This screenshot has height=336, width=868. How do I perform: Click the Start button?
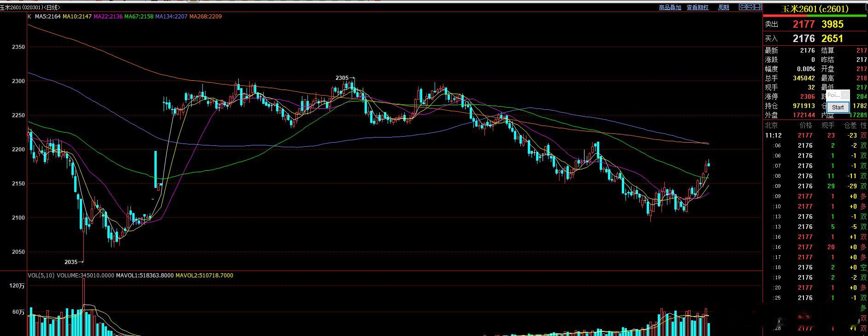[x=838, y=107]
